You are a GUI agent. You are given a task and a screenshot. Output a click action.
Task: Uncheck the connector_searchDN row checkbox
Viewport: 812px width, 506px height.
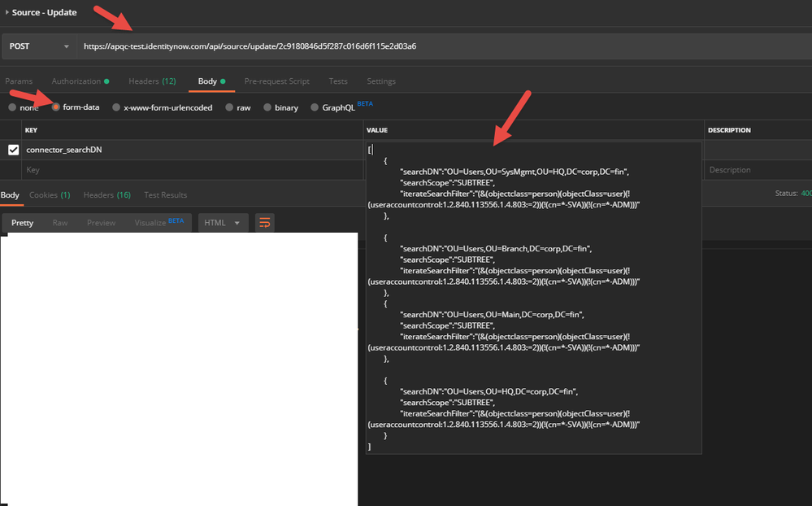pyautogui.click(x=13, y=150)
